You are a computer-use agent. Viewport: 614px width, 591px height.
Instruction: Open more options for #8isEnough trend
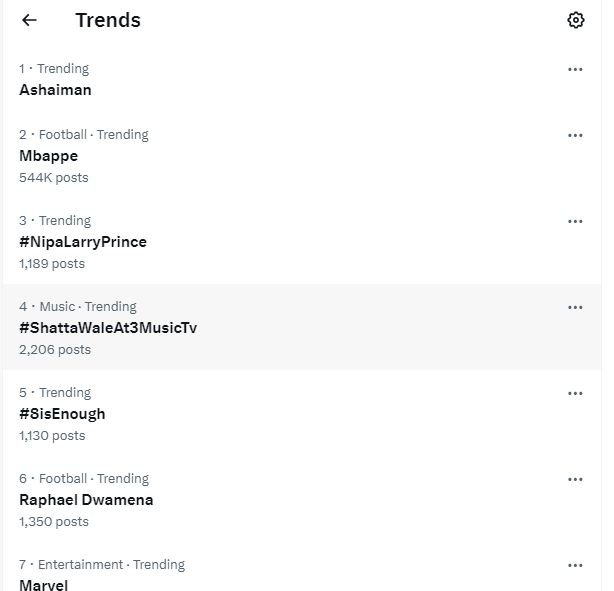[575, 393]
